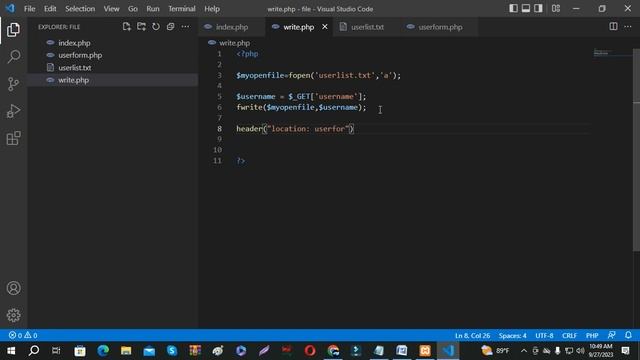Image resolution: width=640 pixels, height=360 pixels.
Task: Open the Run menu
Action: point(153,9)
